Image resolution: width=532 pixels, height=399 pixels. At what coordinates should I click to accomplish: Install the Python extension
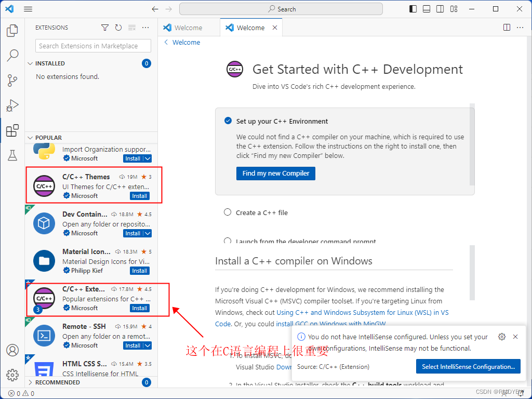coord(132,158)
